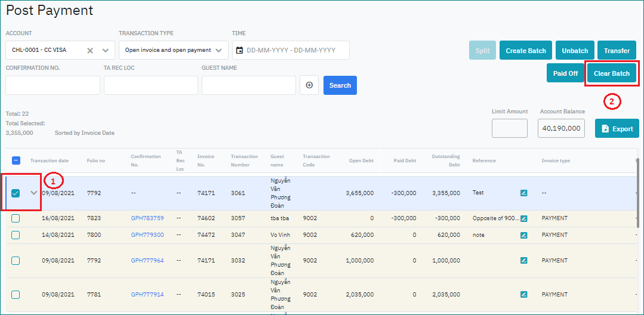
Task: Open the Account dropdown arrow
Action: pos(106,51)
